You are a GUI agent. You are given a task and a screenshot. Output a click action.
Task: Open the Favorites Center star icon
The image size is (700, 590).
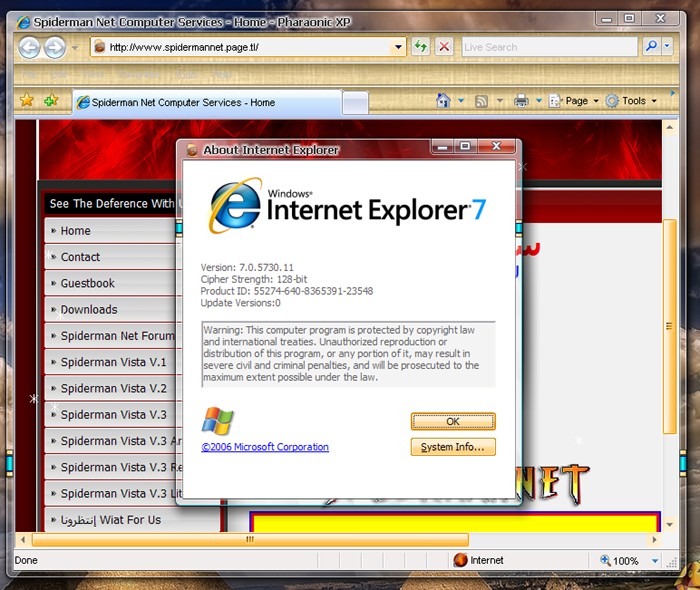(x=27, y=100)
